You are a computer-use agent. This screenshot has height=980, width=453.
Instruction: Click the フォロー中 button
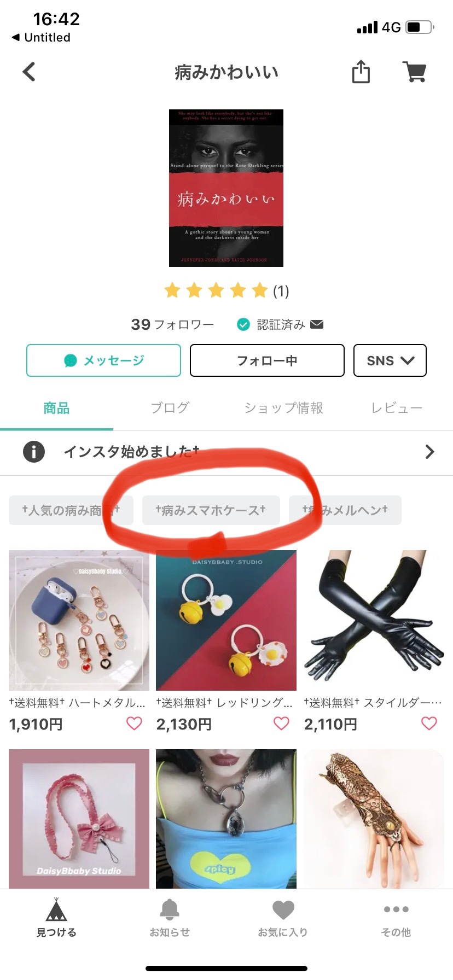tap(267, 360)
